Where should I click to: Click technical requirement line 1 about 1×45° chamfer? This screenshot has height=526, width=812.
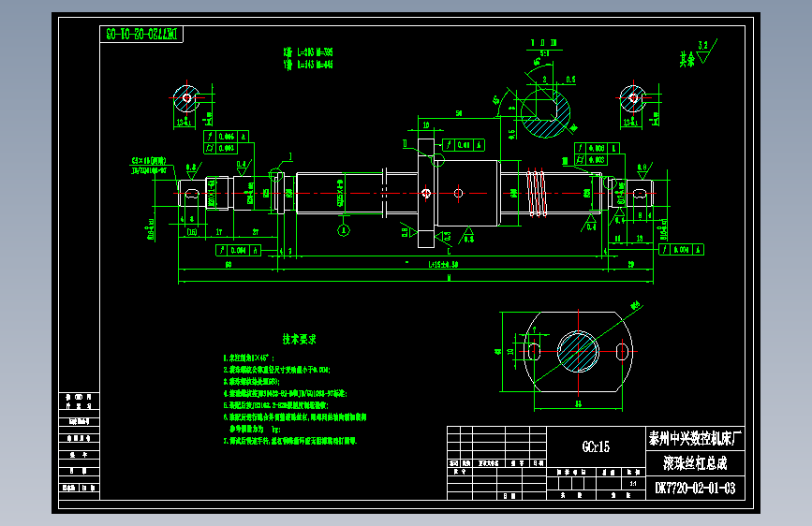248,358
